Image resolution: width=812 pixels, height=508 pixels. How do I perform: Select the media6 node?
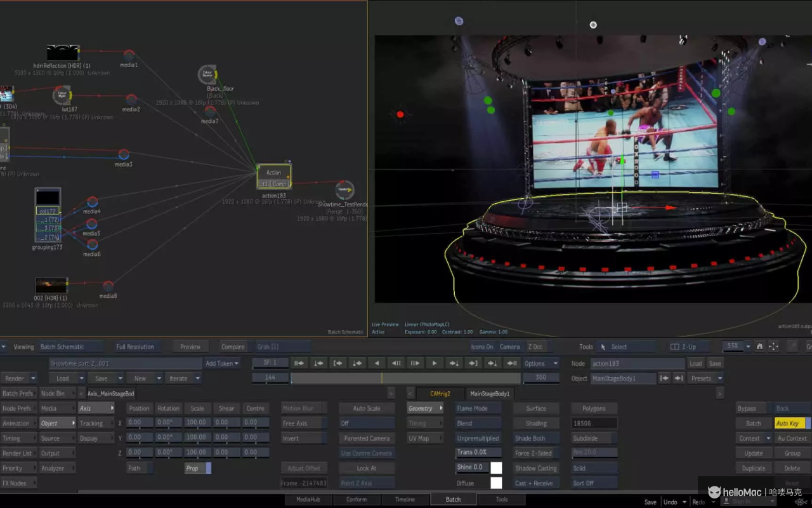92,244
